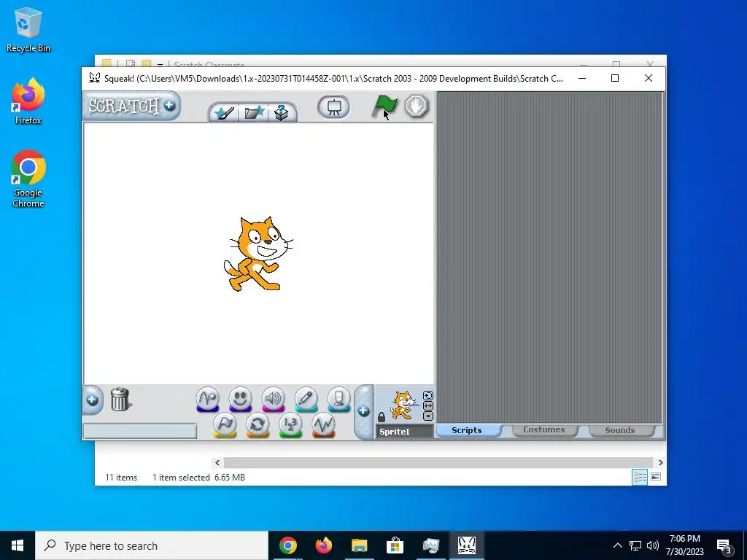Open the network tray icon
This screenshot has width=747, height=560.
click(x=635, y=545)
